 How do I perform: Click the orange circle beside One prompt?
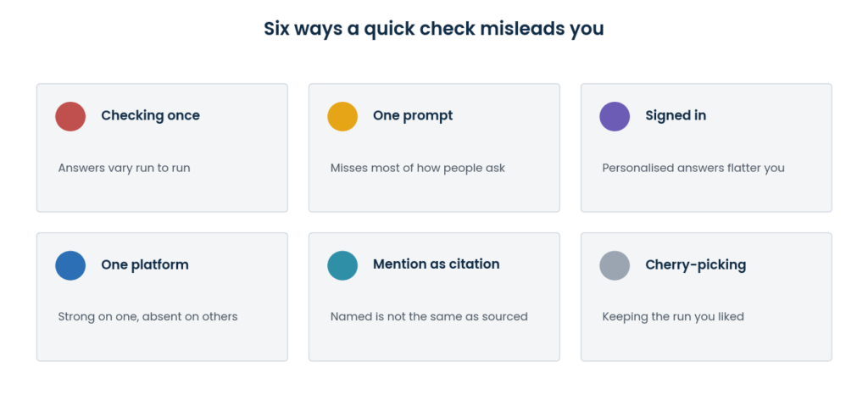pyautogui.click(x=342, y=116)
